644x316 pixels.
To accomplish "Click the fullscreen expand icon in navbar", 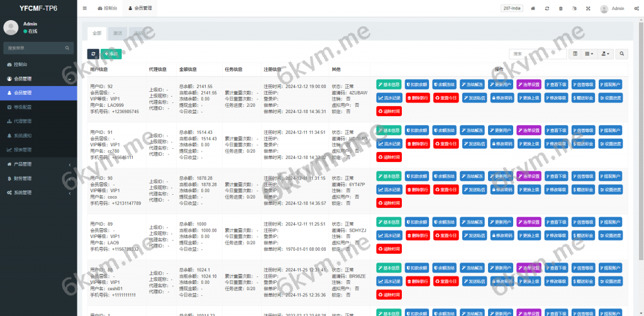I will tap(588, 9).
